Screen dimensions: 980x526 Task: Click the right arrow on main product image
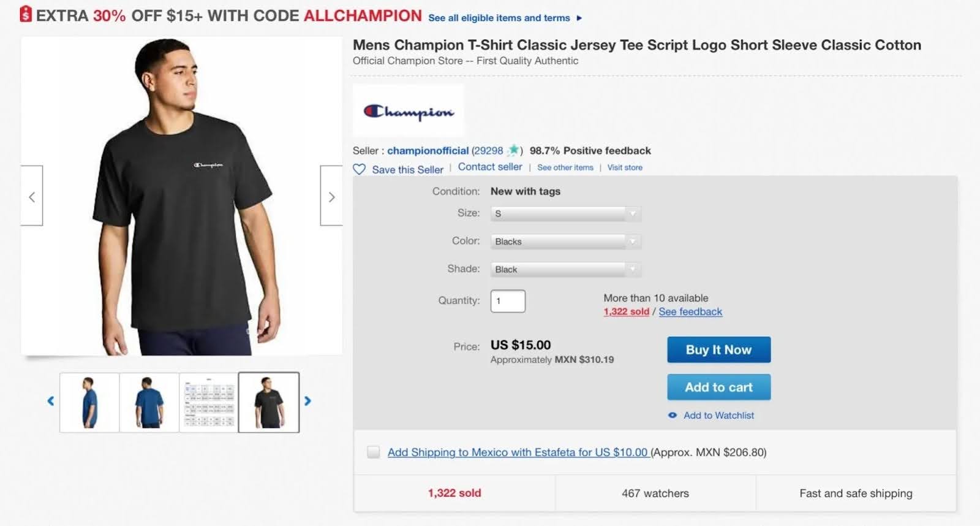click(x=331, y=196)
